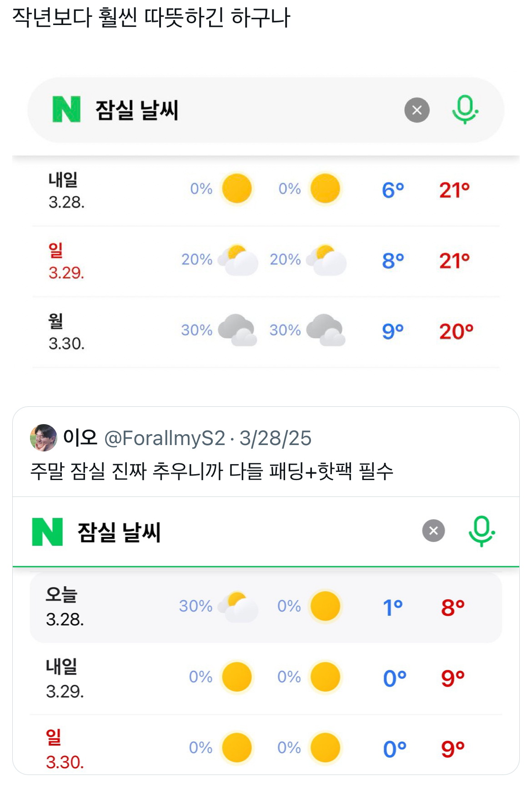
Task: Click the 이오 display name
Action: tap(80, 437)
